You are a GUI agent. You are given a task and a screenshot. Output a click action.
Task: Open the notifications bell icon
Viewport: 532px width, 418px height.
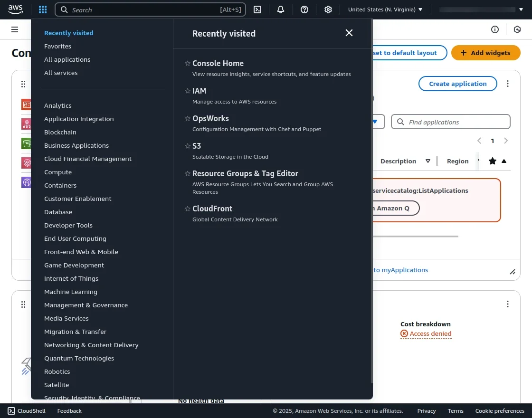point(281,9)
